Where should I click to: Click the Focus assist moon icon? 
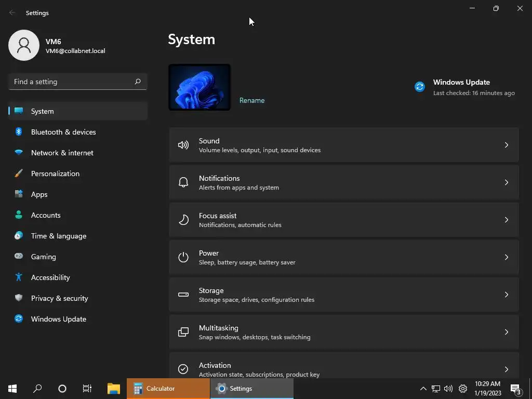click(183, 220)
